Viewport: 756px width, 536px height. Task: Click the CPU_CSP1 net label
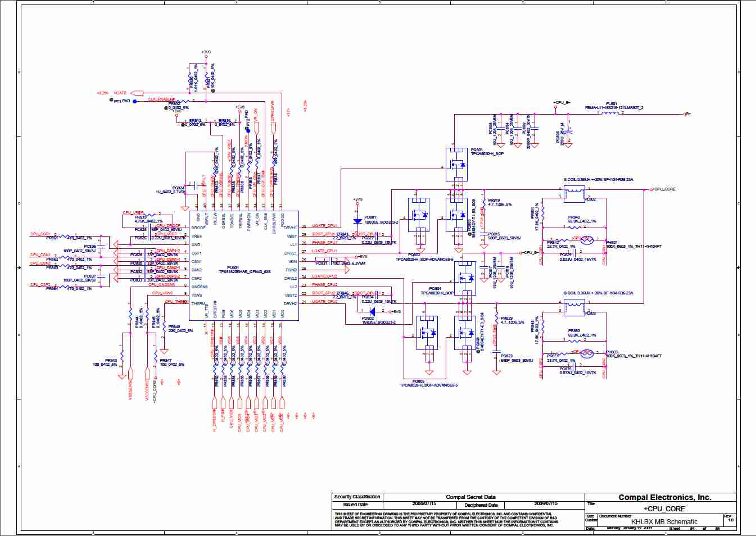[x=40, y=234]
